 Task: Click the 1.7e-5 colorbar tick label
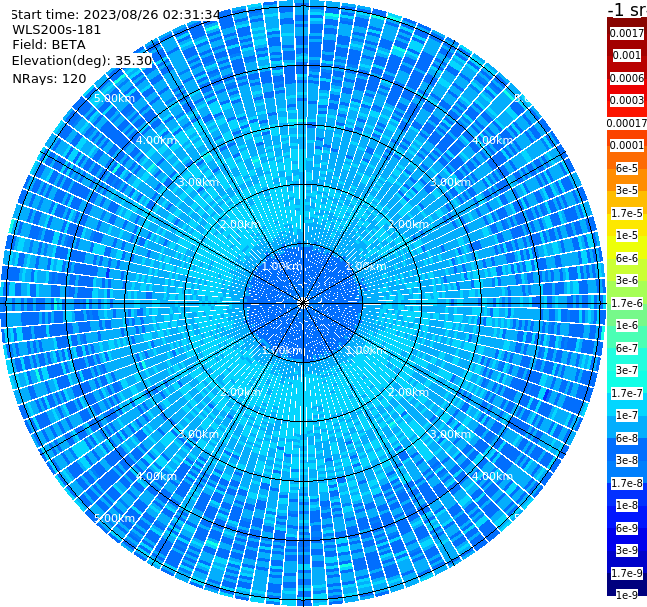(627, 213)
